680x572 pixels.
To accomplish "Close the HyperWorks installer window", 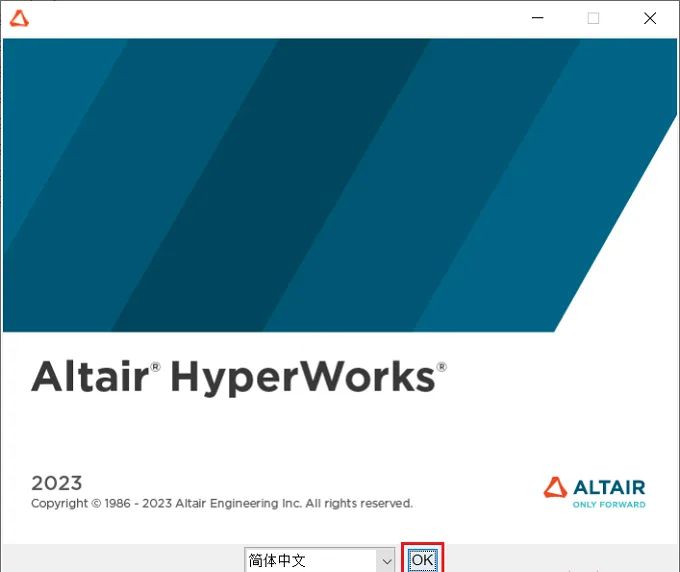I will click(650, 18).
